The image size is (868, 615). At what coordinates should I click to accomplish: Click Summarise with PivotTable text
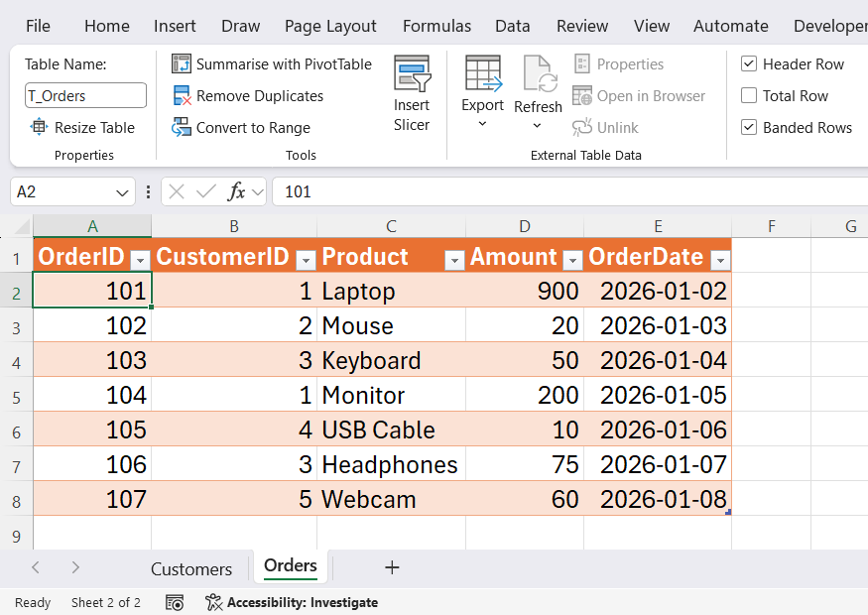coord(284,64)
